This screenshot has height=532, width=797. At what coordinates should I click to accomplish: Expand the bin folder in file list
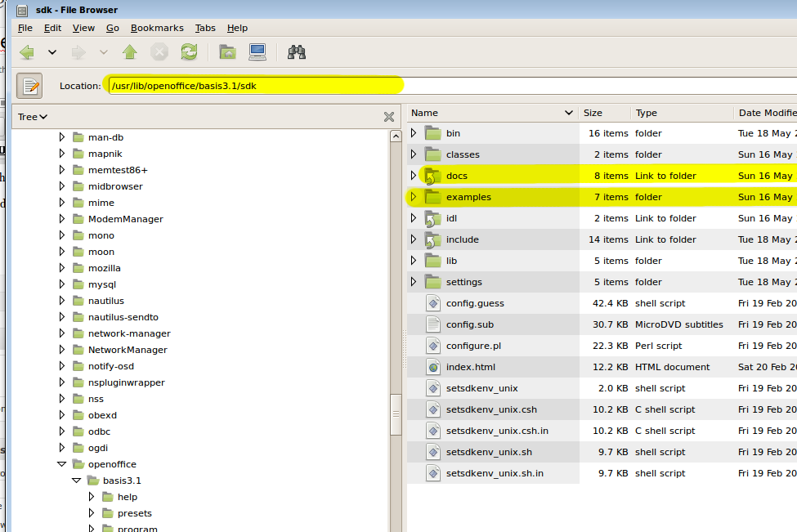414,133
